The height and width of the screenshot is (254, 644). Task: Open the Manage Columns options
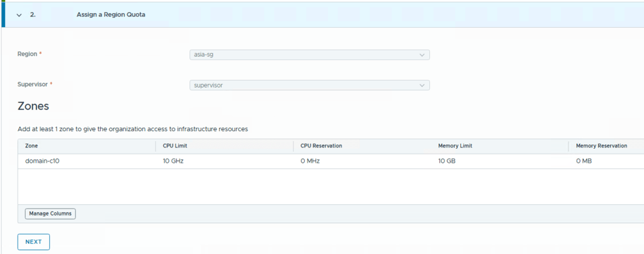tap(50, 214)
